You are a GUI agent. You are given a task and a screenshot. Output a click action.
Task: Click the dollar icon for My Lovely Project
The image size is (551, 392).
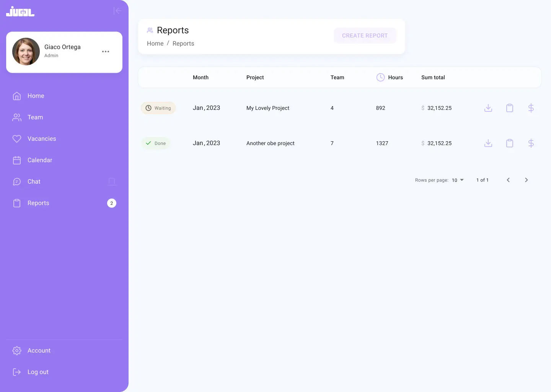[531, 108]
